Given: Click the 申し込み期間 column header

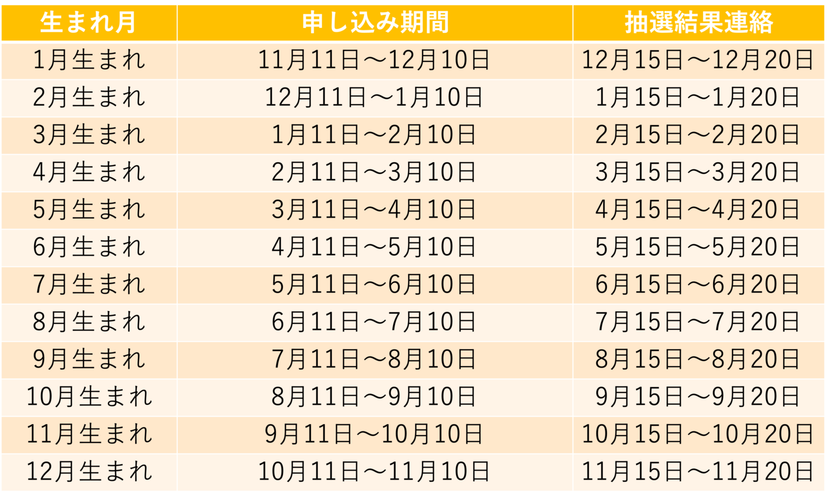Looking at the screenshot, I should click(375, 23).
